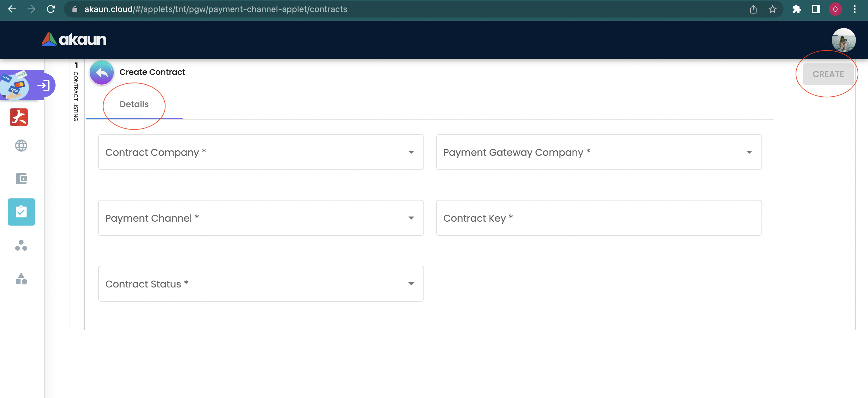
Task: Expand the Payment Channel dropdown
Action: (x=260, y=218)
